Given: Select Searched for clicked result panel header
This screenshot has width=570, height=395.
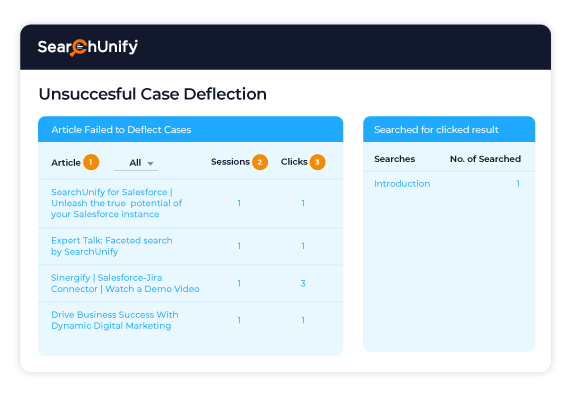Looking at the screenshot, I should click(449, 129).
